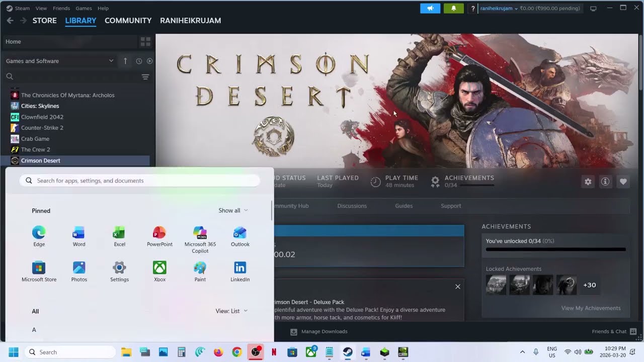Click taskbar Search box

click(x=70, y=352)
